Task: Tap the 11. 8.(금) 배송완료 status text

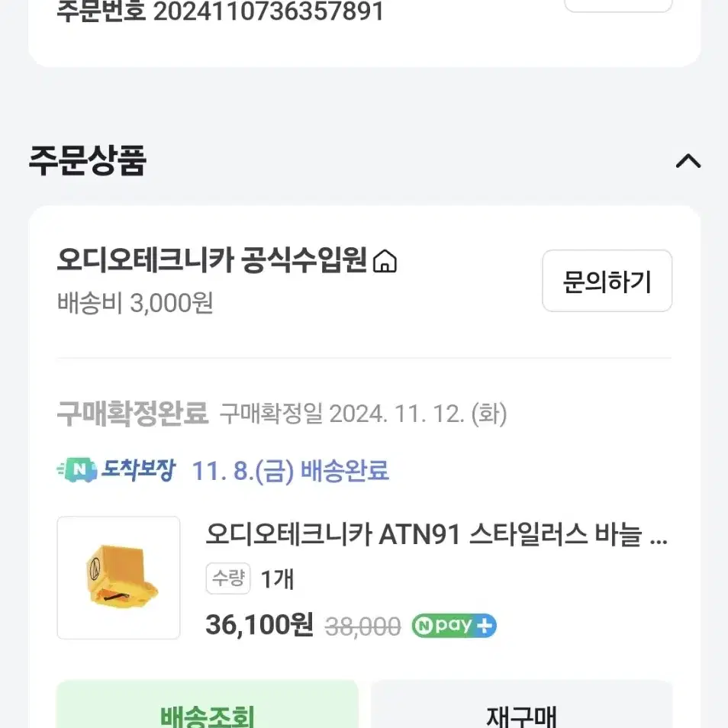Action: pos(290,470)
